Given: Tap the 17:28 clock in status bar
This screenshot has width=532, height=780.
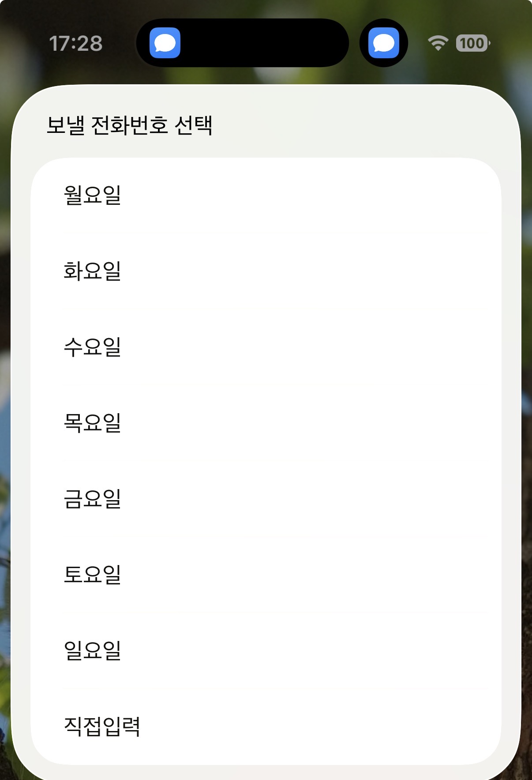Looking at the screenshot, I should click(75, 44).
